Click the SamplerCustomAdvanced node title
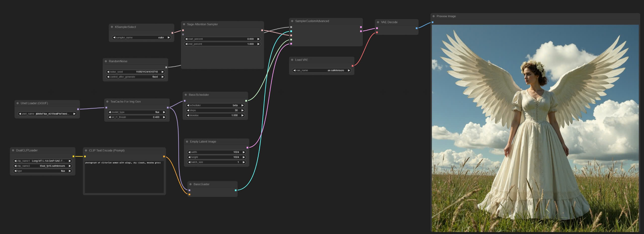Viewport: 644px width, 234px height. 312,21
